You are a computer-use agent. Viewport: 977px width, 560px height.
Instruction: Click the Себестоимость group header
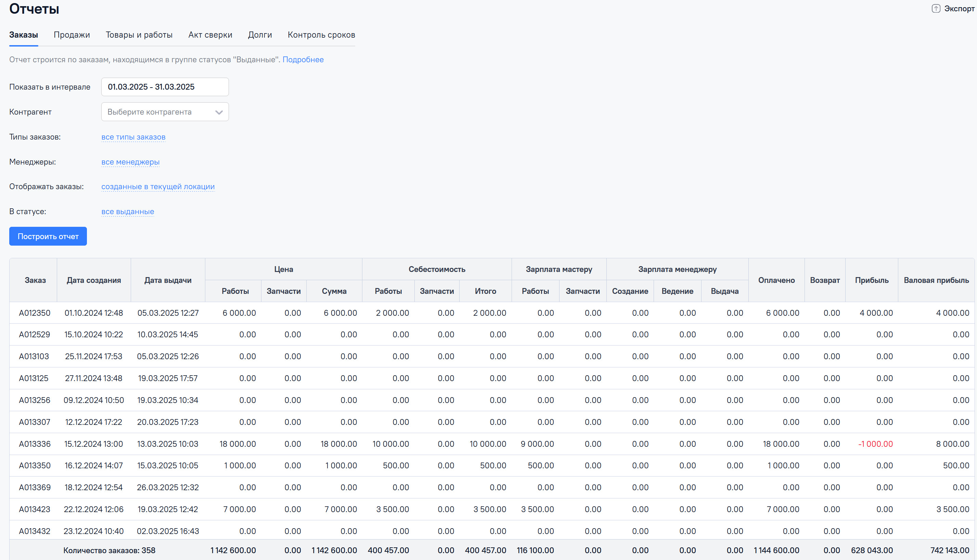437,270
